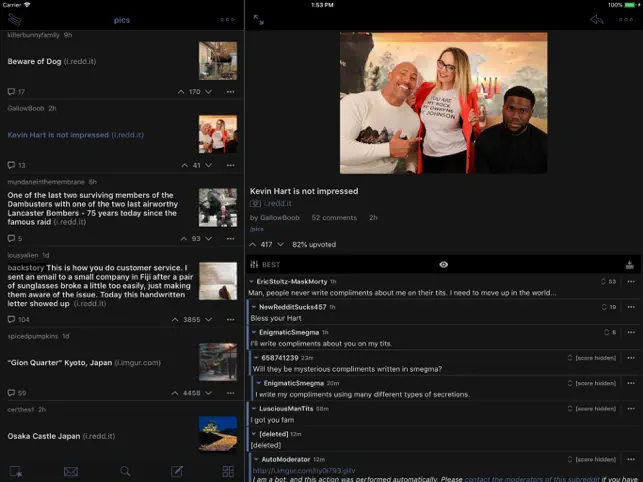Toggle the eye visibility icon in comments bar
This screenshot has height=482, width=643.
443,265
